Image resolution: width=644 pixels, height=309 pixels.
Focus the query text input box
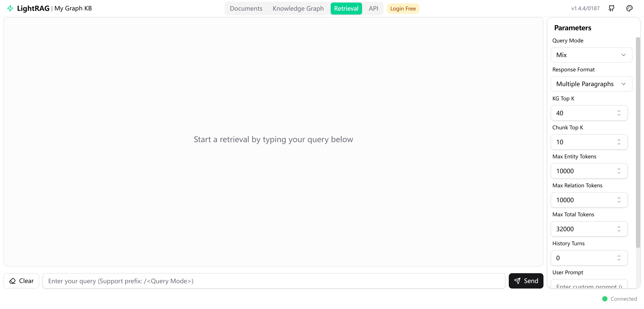pos(273,281)
